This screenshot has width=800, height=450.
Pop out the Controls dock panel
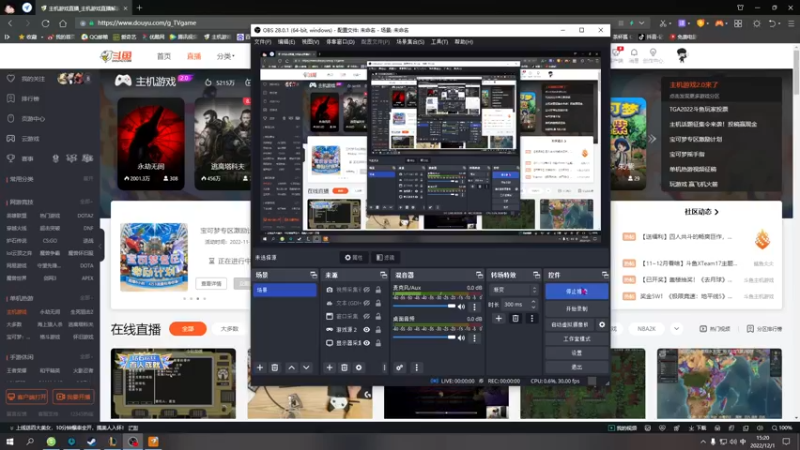(x=605, y=275)
